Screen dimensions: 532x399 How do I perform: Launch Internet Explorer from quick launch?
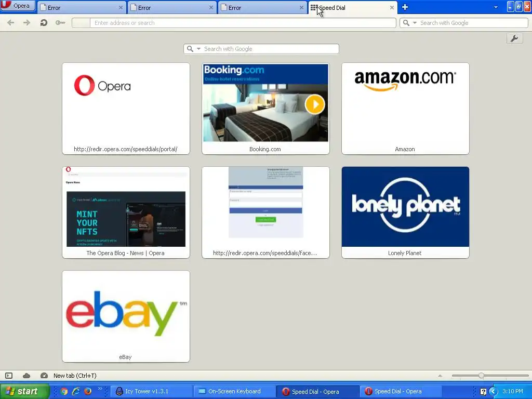[x=76, y=391]
